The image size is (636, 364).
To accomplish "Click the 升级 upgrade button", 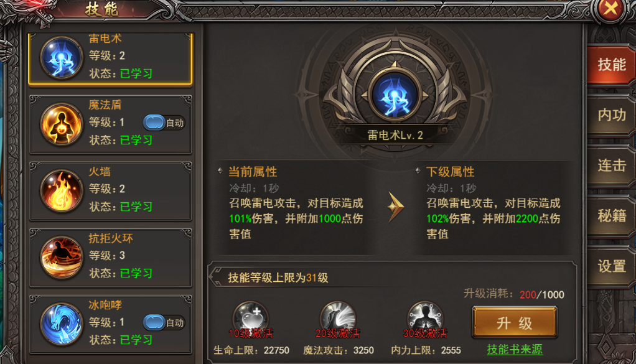I will click(x=514, y=323).
